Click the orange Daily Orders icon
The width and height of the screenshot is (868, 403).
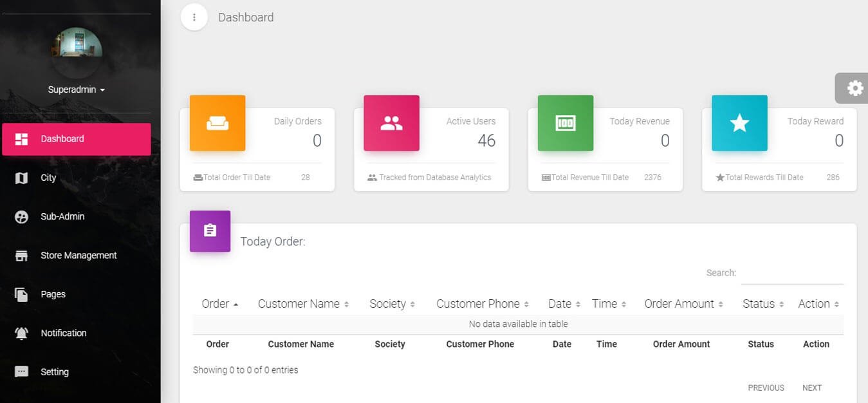217,124
